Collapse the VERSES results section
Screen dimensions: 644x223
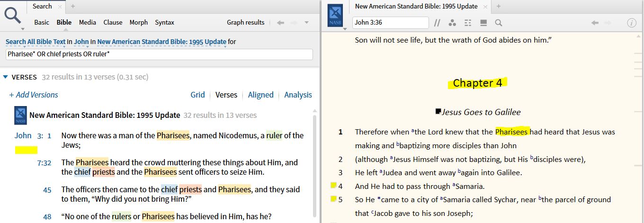tap(6, 77)
